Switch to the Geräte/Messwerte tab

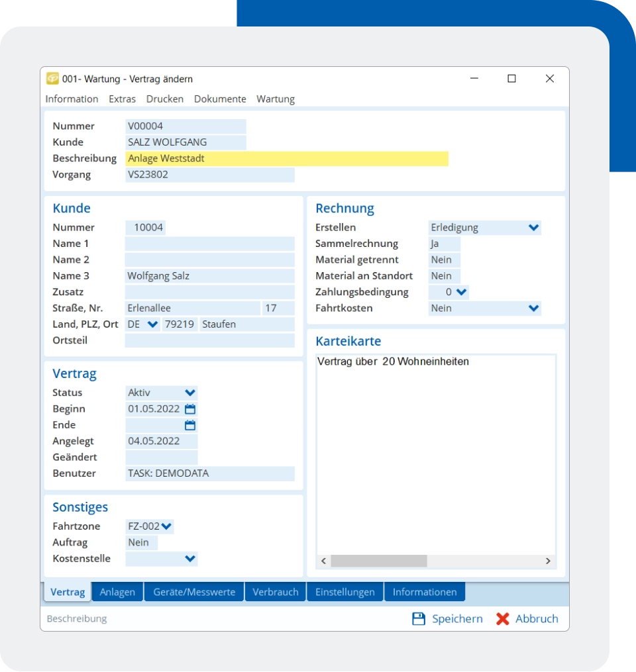194,592
